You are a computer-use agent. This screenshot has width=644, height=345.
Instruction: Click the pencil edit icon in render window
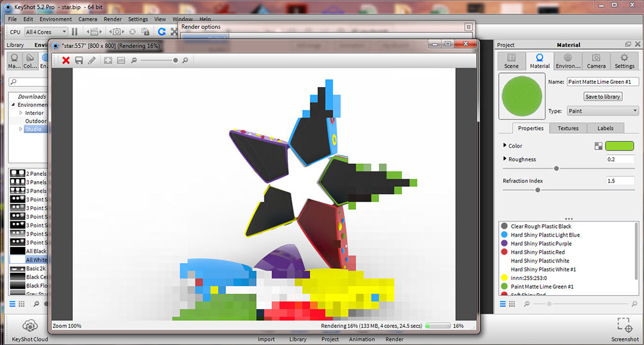coord(92,60)
